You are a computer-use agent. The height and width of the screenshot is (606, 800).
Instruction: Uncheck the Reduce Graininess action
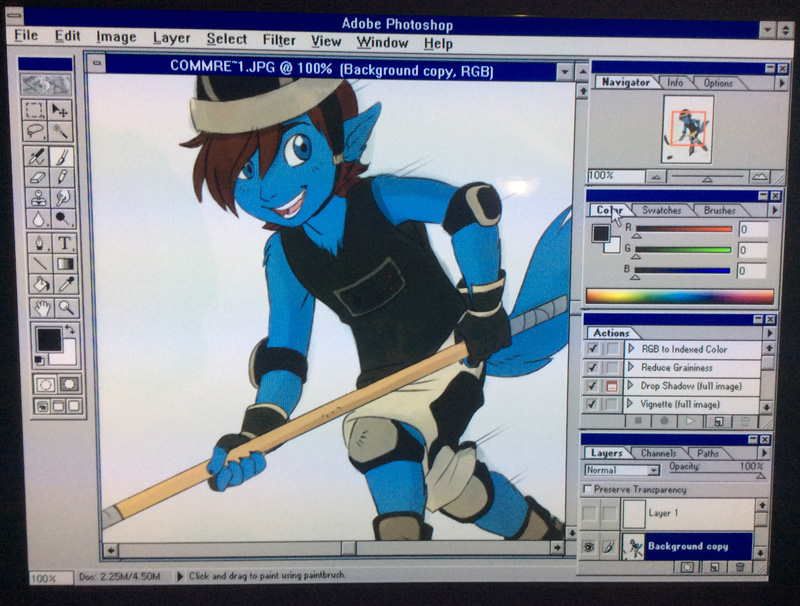click(592, 367)
